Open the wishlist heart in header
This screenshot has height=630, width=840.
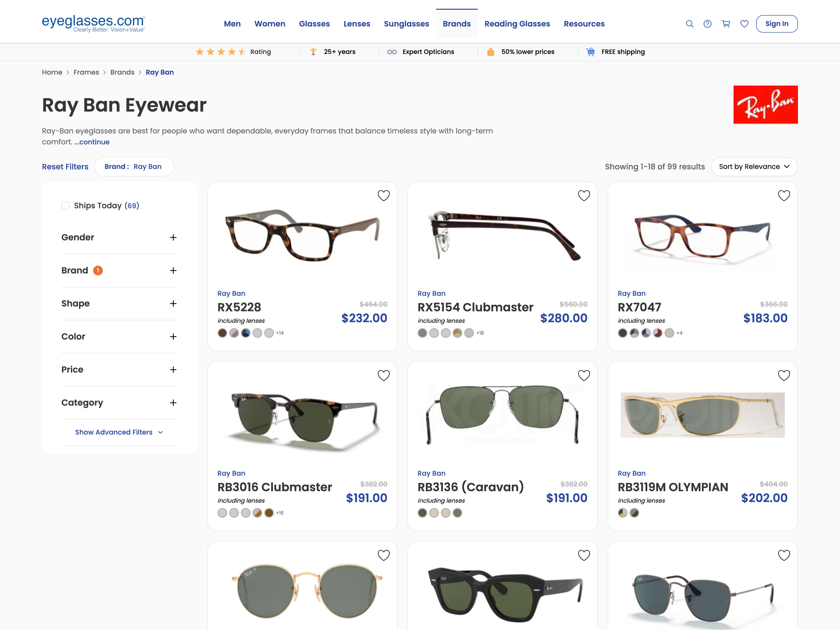point(744,24)
